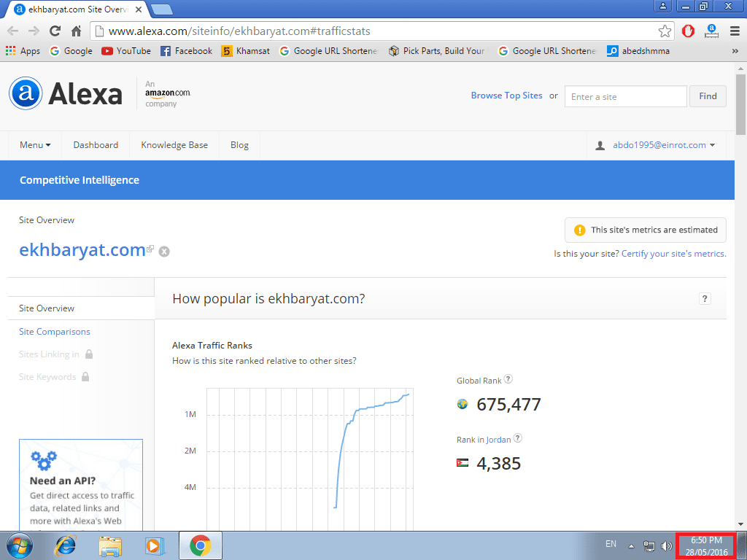Click the EN language indicator
Viewport: 747px width, 560px height.
point(611,544)
